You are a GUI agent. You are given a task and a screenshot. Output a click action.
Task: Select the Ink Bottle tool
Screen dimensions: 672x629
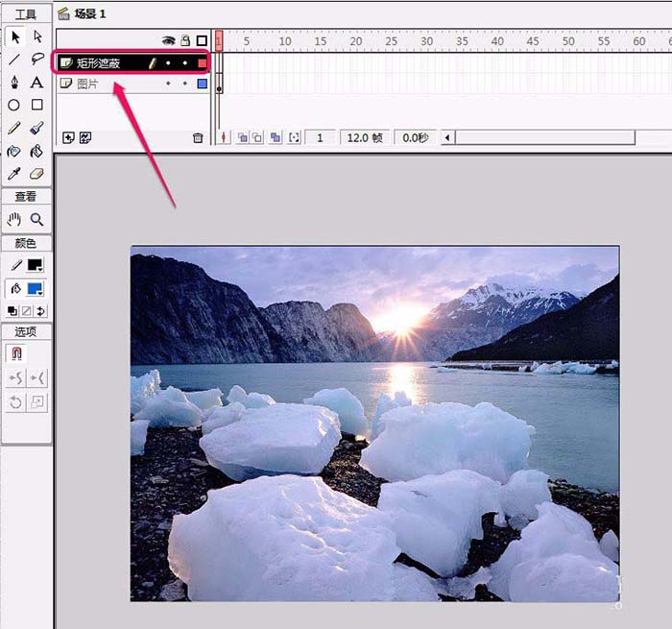point(13,151)
